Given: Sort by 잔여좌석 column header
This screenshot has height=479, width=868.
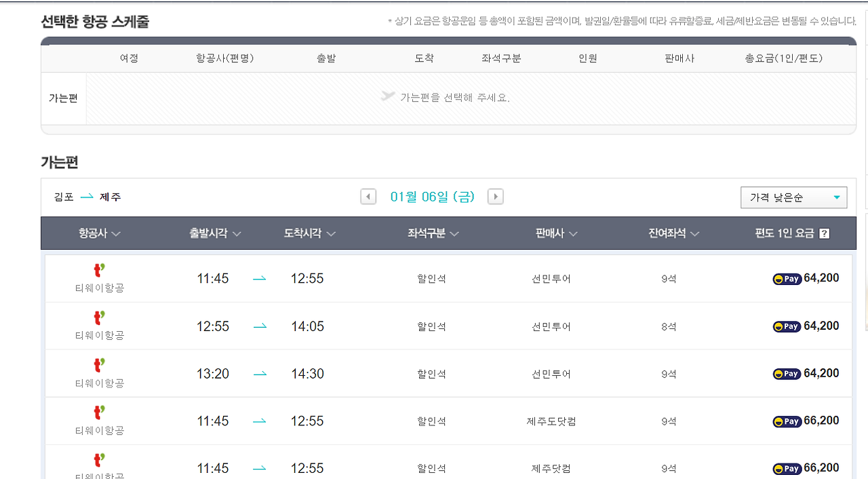Looking at the screenshot, I should [674, 233].
